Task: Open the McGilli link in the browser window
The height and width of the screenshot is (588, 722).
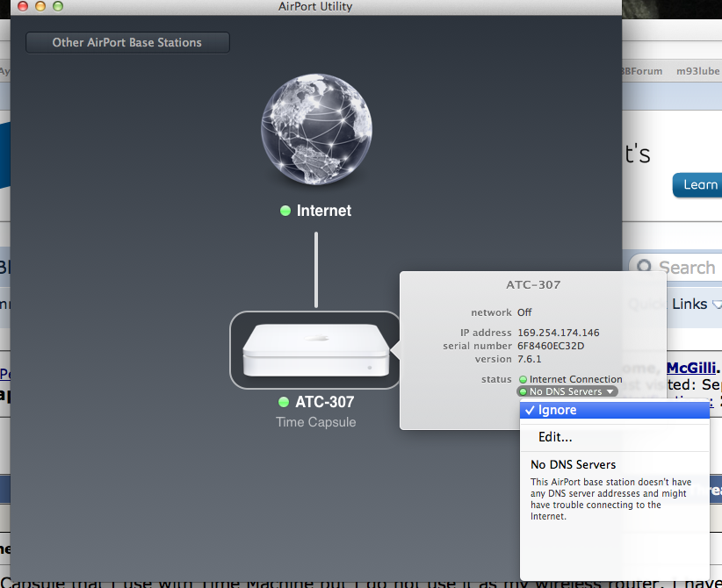Action: (x=692, y=368)
